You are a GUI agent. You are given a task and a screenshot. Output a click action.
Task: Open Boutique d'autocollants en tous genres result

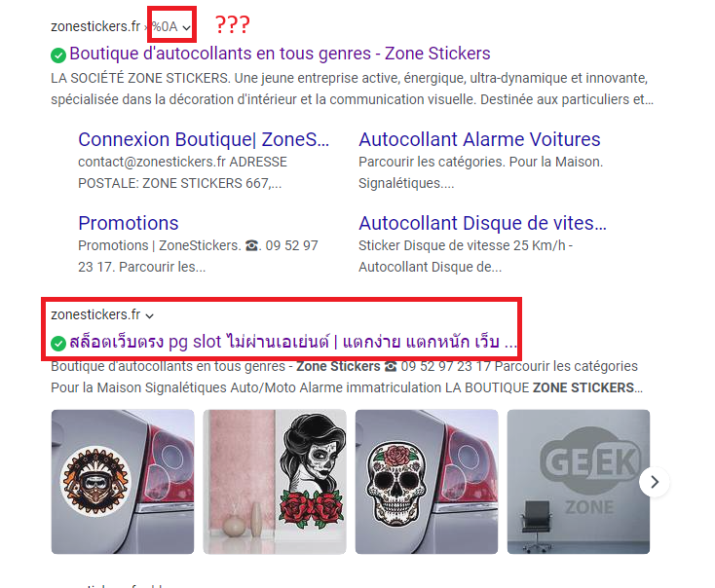[x=280, y=54]
